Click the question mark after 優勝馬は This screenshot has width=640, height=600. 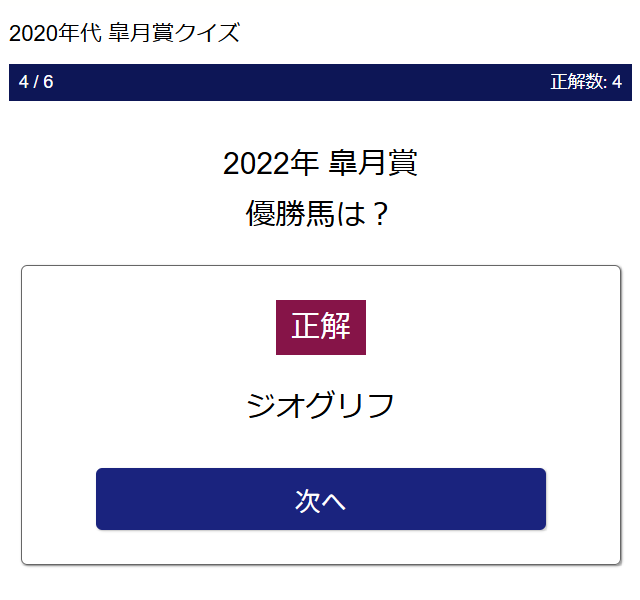pos(378,213)
